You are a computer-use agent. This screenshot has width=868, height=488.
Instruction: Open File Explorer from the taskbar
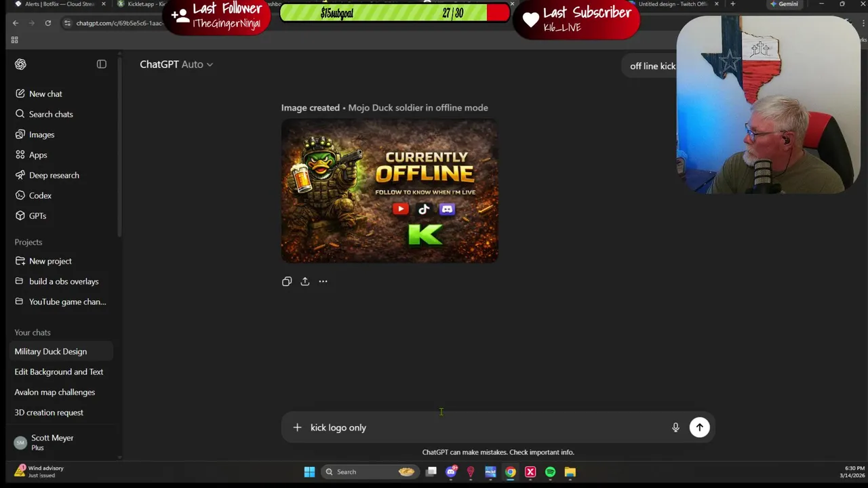(x=570, y=472)
